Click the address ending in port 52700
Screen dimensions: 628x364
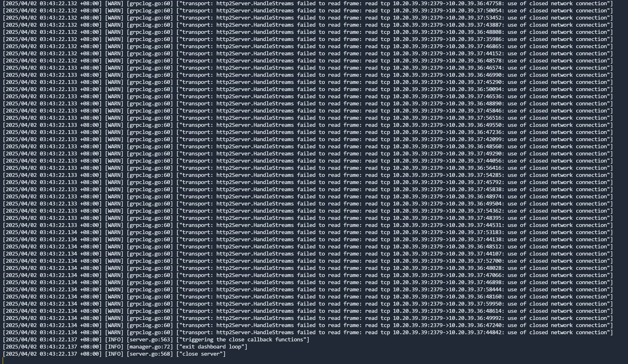(x=474, y=261)
